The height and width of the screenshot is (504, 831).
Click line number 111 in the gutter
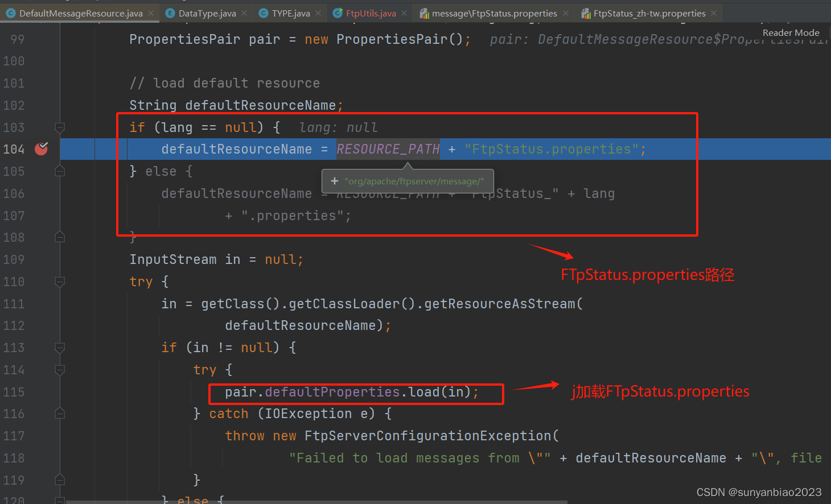(14, 303)
